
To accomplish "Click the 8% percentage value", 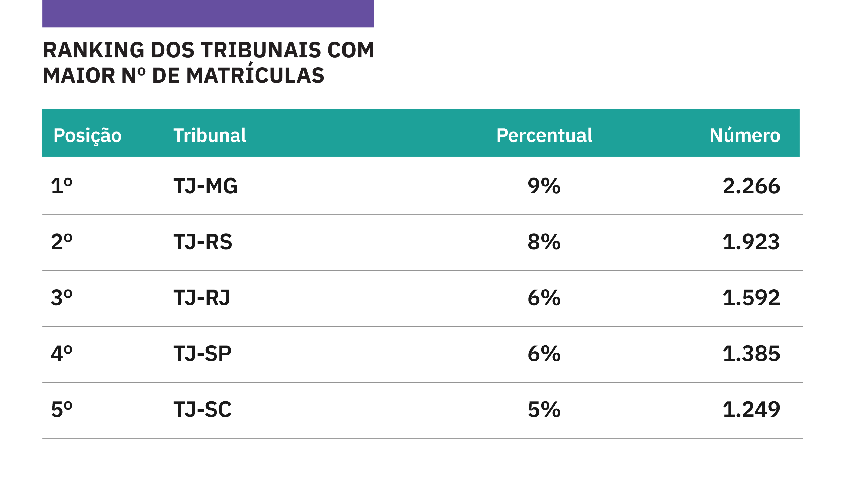I will [x=544, y=242].
